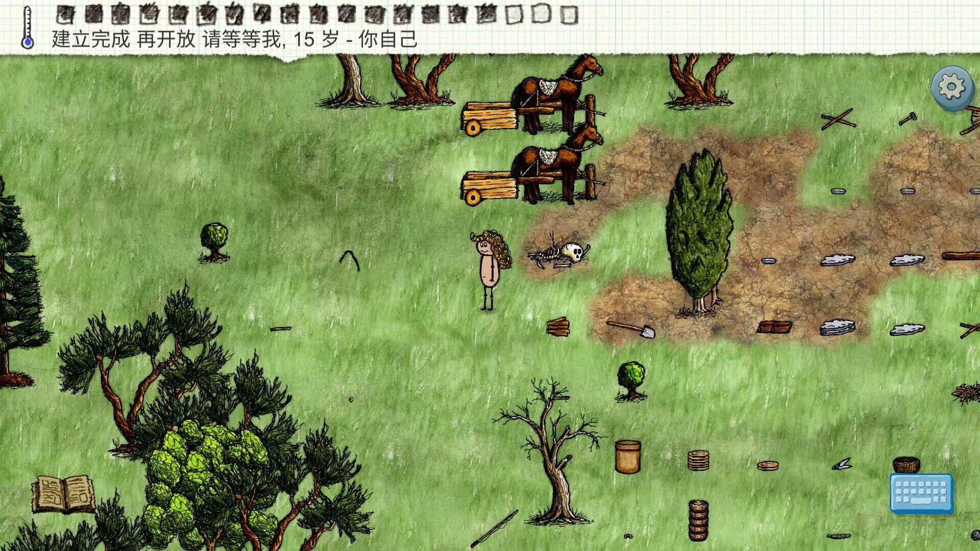The width and height of the screenshot is (980, 551).
Task: Open the settings gear icon
Action: (x=951, y=88)
